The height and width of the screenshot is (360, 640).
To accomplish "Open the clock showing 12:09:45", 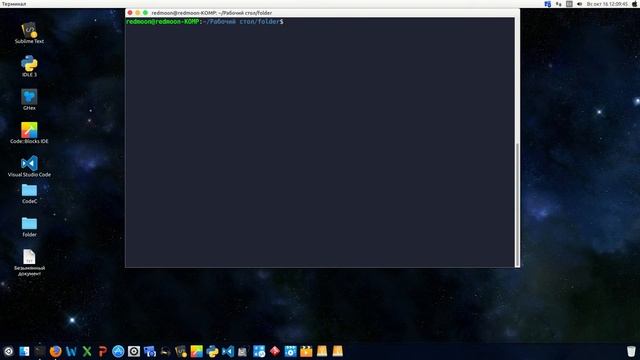I will coord(607,4).
